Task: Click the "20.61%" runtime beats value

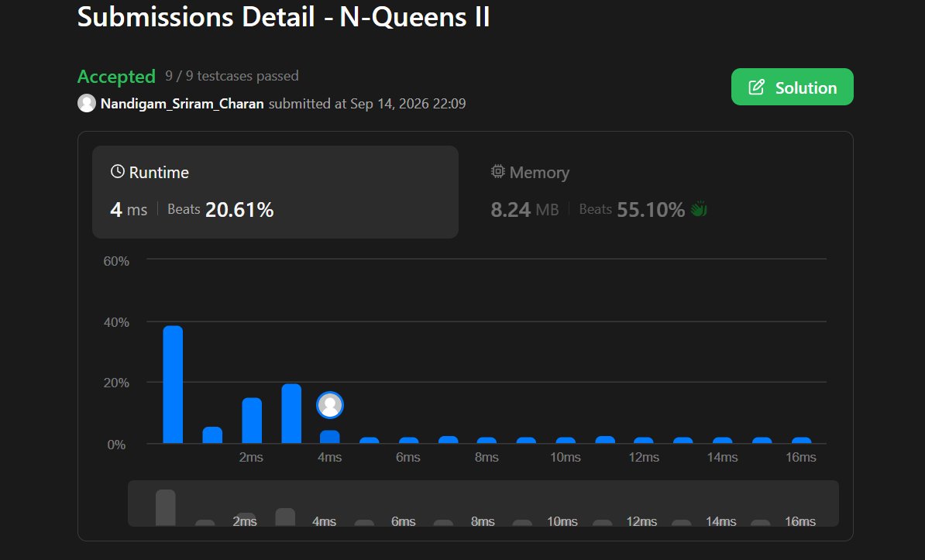Action: click(x=239, y=209)
